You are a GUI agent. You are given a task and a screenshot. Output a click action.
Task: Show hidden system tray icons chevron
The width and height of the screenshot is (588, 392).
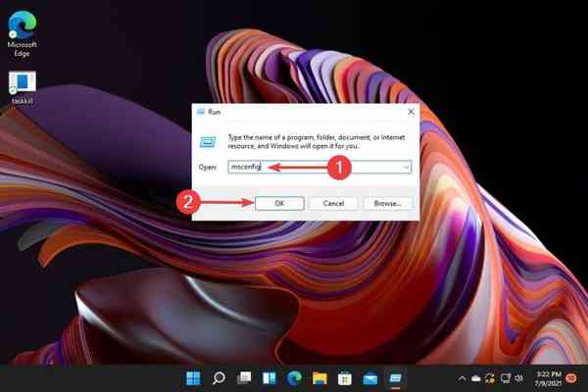point(462,377)
